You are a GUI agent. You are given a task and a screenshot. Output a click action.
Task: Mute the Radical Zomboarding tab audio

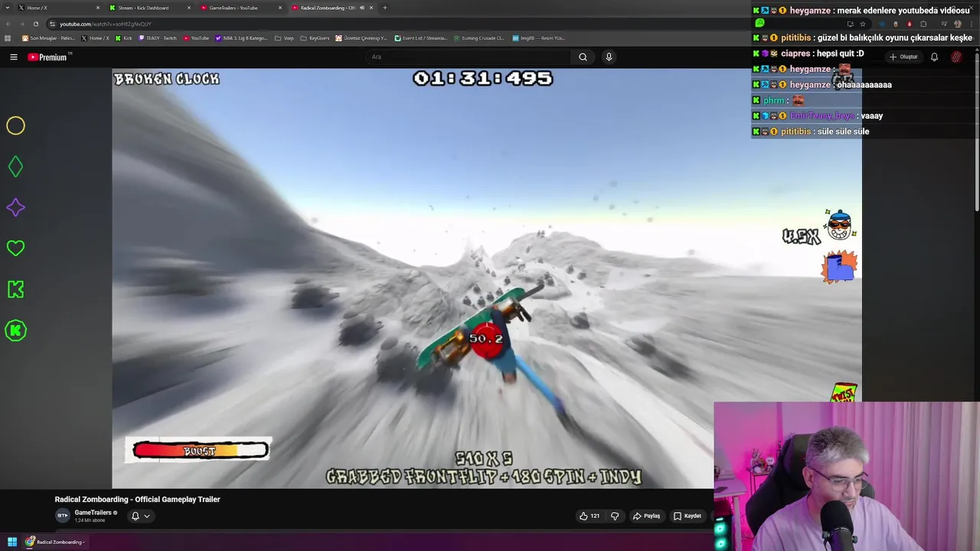coord(362,8)
